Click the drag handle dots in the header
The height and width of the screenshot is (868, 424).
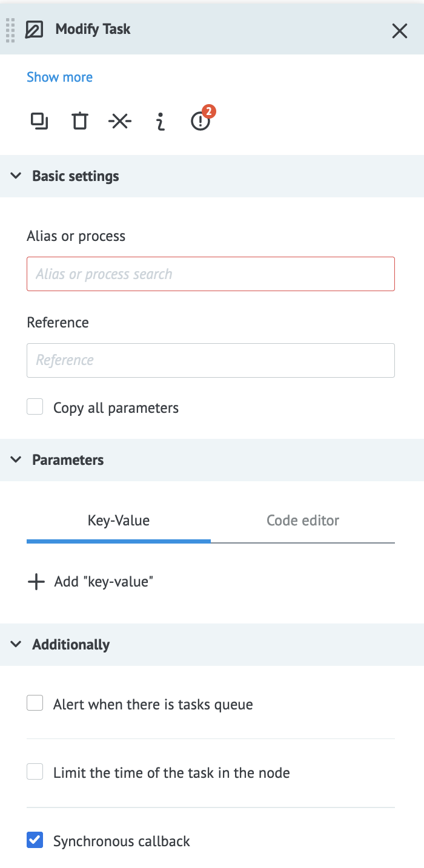[x=9, y=30]
